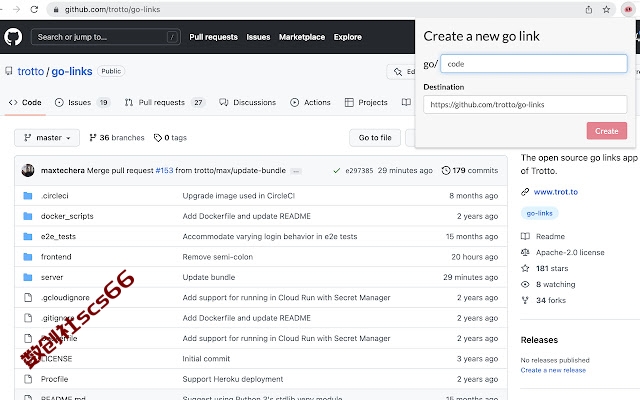Click the Procfile file icon

28,379
